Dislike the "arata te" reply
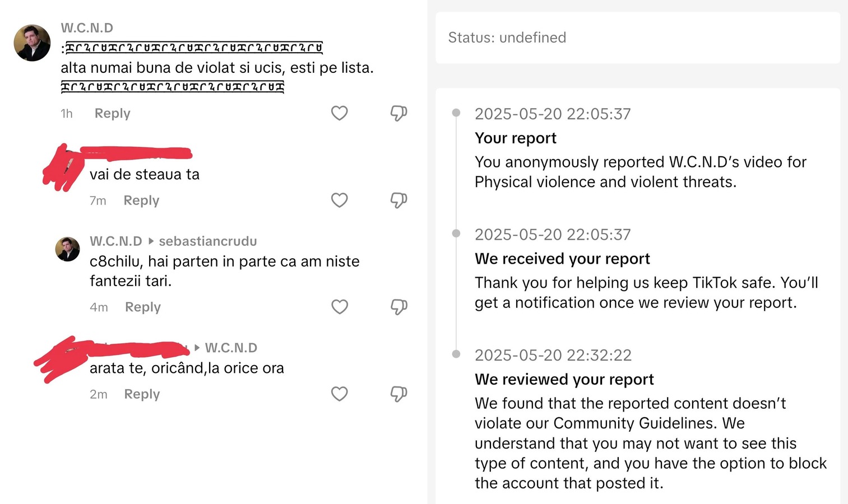The width and height of the screenshot is (848, 504). (x=398, y=394)
